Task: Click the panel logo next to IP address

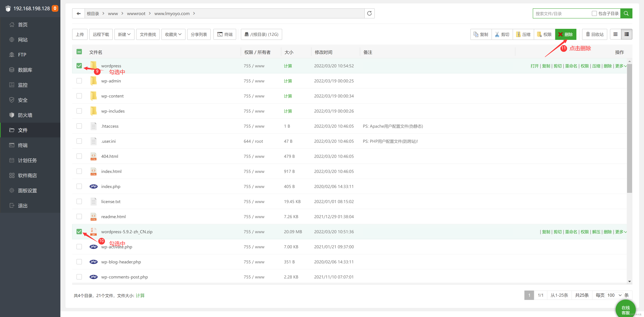Action: pos(8,8)
